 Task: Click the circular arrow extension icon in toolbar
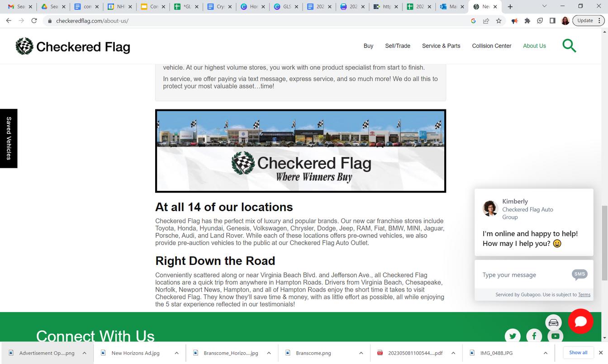540,21
